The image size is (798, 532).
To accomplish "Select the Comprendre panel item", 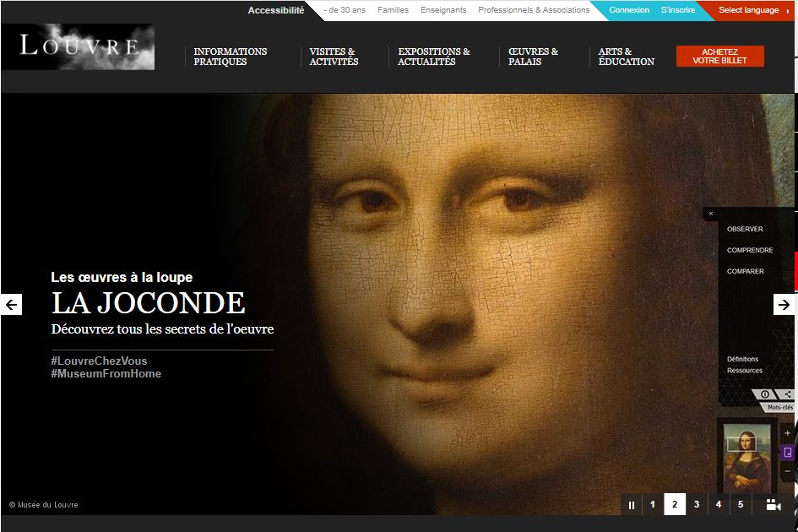I will click(x=750, y=250).
